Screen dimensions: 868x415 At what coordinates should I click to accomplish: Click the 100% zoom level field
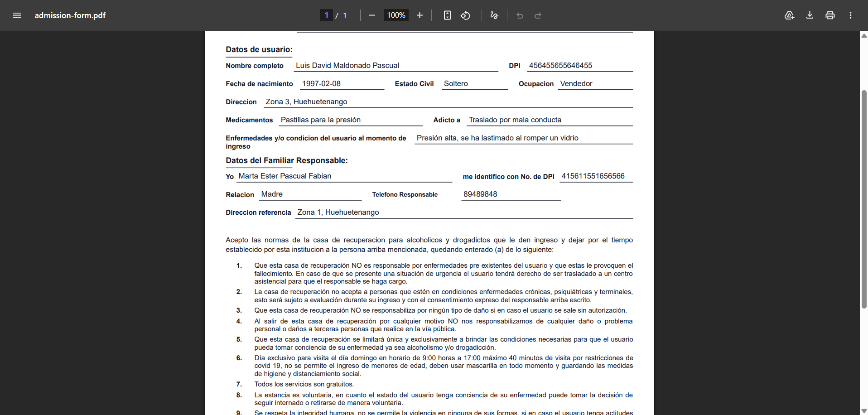click(396, 15)
